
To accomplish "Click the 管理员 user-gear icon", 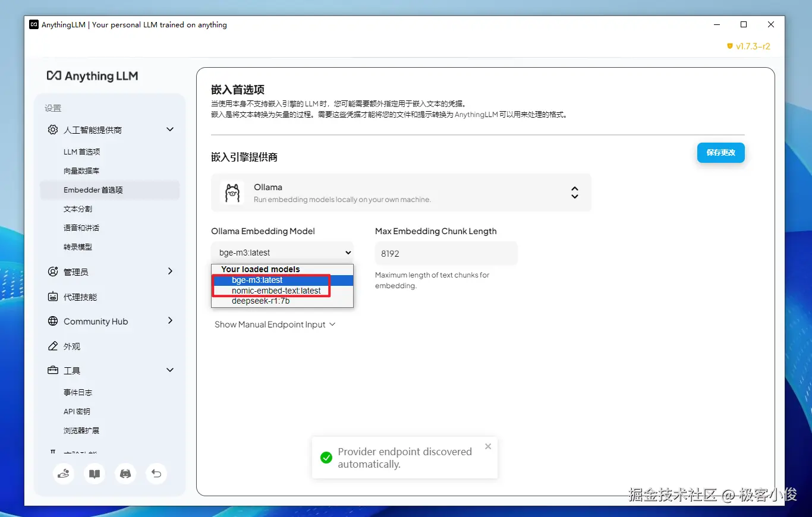I will [x=53, y=272].
